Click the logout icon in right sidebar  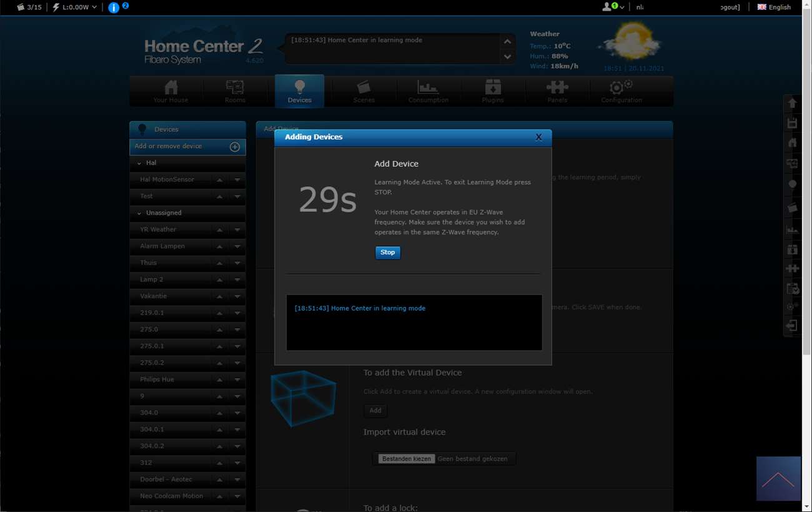click(x=792, y=325)
